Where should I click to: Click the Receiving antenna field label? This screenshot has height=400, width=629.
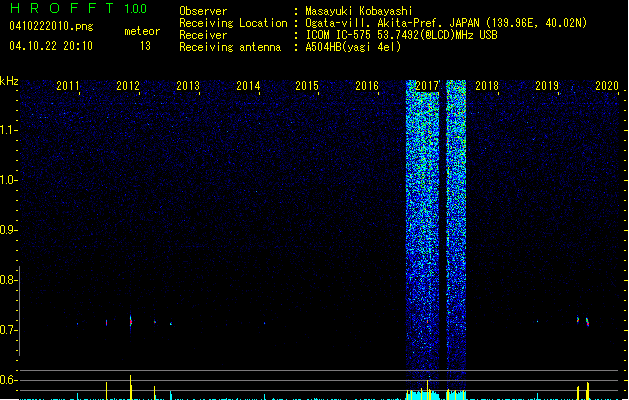[230, 47]
